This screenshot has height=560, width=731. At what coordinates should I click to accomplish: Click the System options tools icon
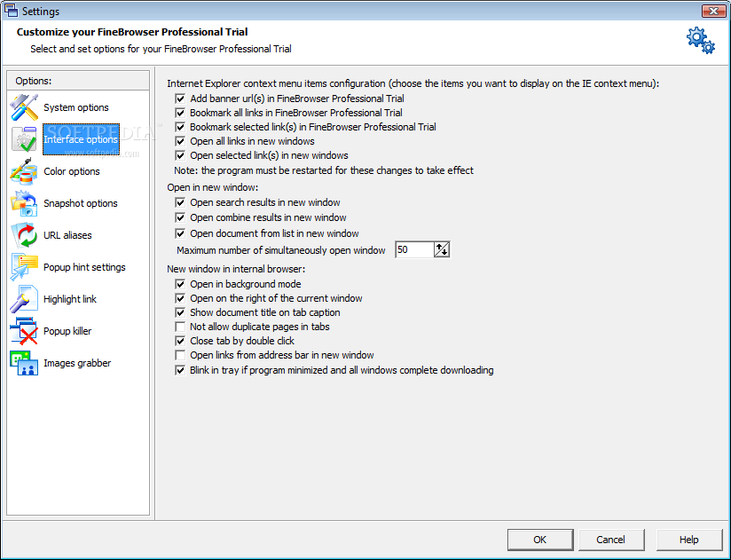coord(24,107)
